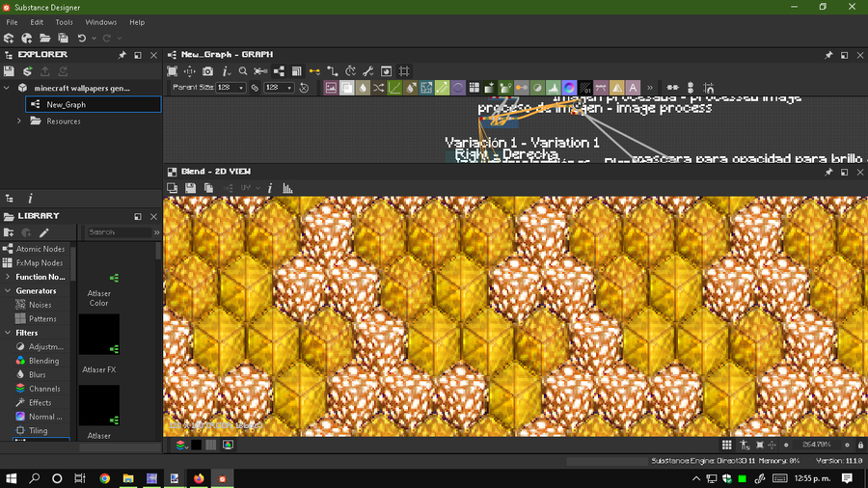Select Patterns under Generators
This screenshot has height=488, width=868.
(x=35, y=318)
